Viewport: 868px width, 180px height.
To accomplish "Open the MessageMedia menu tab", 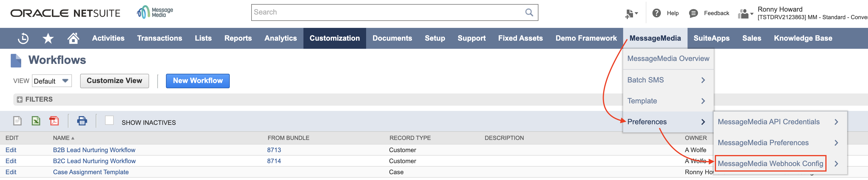I will point(655,38).
